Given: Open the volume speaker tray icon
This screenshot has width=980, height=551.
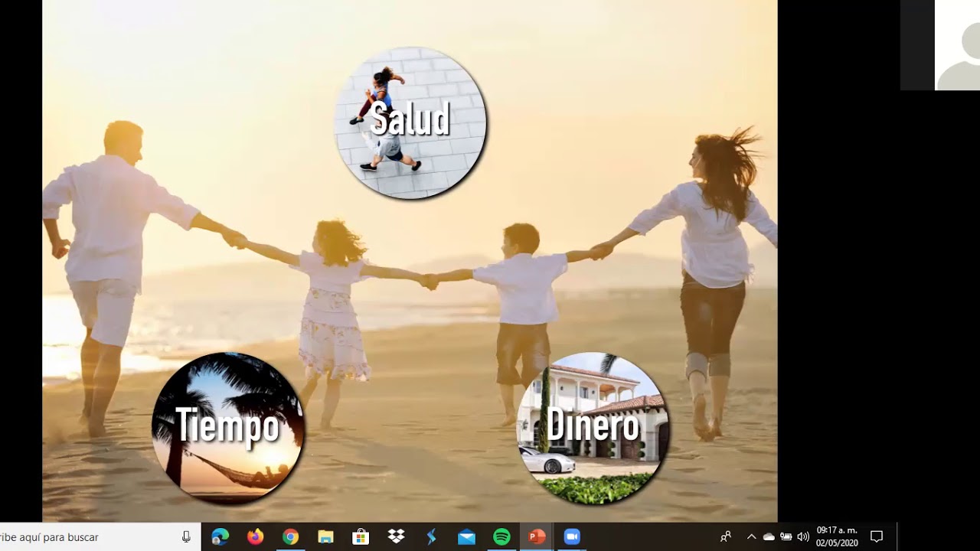Looking at the screenshot, I should (x=803, y=537).
